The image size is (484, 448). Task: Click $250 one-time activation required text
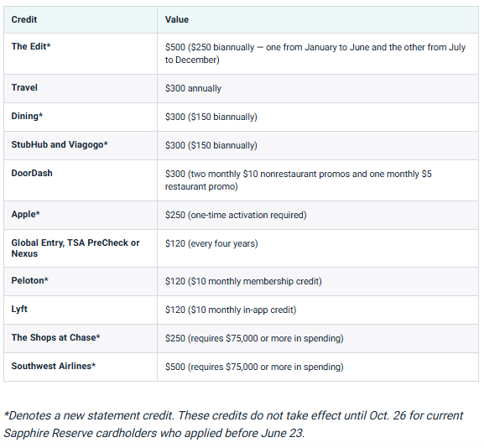click(x=236, y=215)
